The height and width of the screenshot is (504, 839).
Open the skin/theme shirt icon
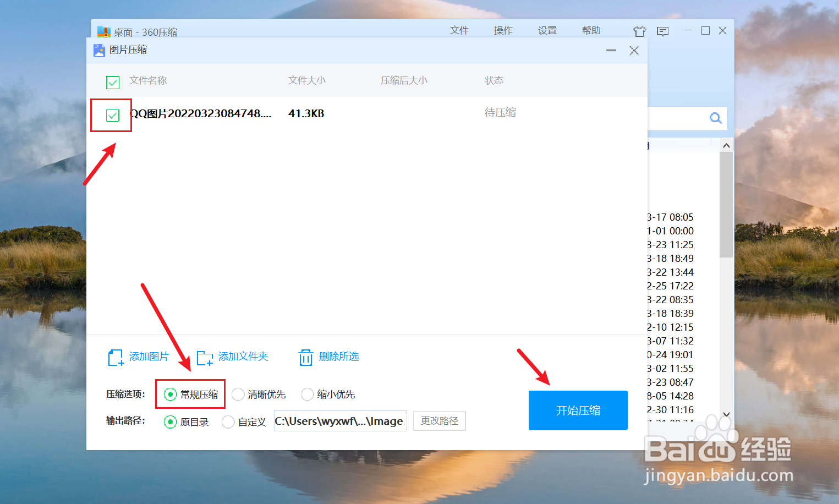click(639, 31)
